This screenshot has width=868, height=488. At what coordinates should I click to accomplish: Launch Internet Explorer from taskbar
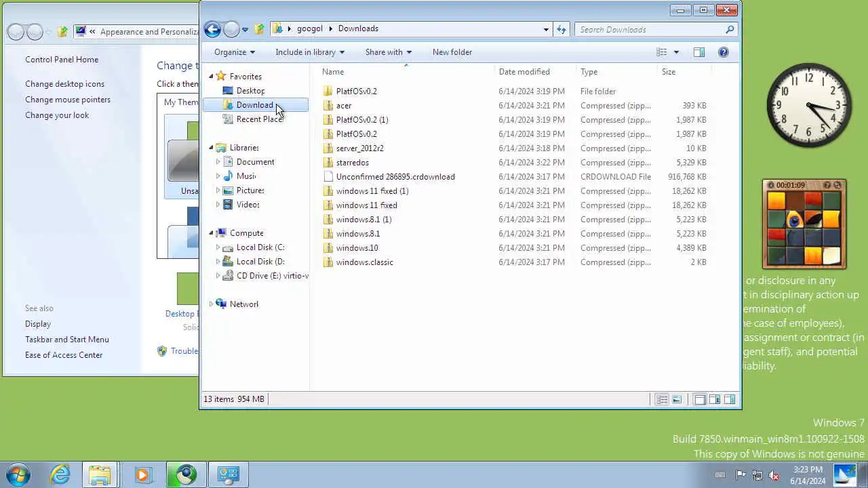[x=60, y=474]
